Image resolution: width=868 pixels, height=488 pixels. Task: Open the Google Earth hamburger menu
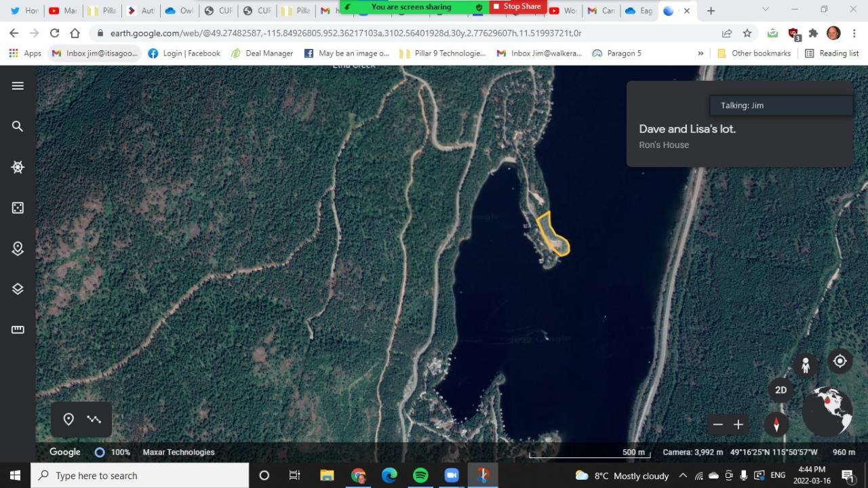click(18, 86)
